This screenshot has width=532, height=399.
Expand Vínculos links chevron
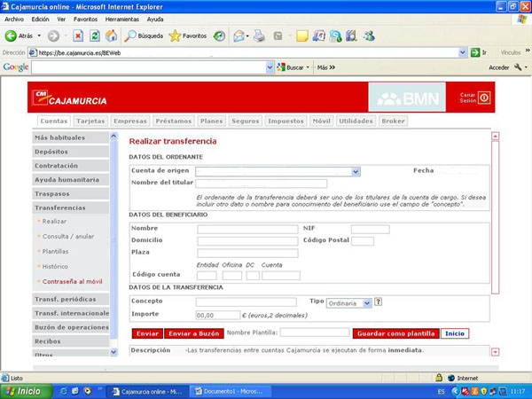(528, 51)
